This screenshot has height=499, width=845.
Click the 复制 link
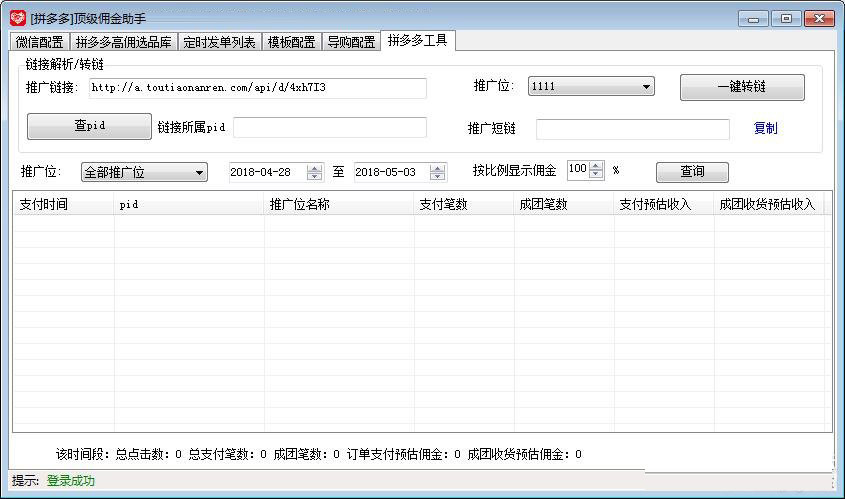tap(765, 129)
